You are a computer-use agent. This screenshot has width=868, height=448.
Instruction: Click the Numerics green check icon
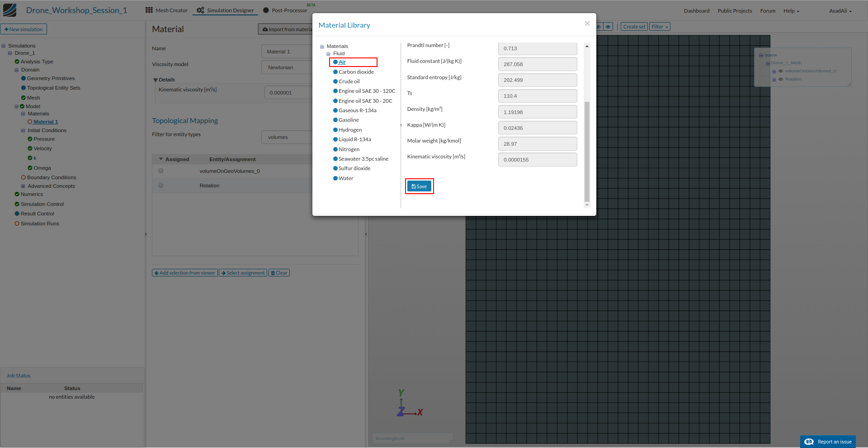[17, 194]
